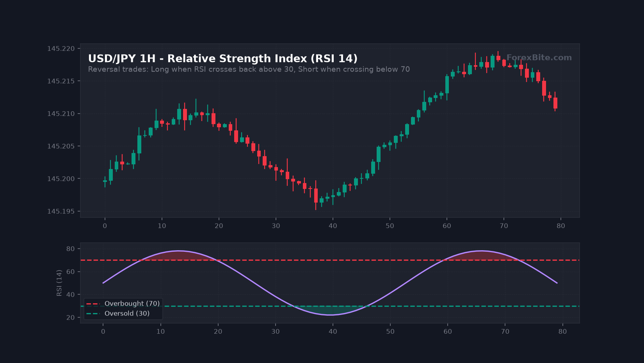The width and height of the screenshot is (644, 363).
Task: Click price chart x-axis tick label 20
Action: click(x=219, y=226)
